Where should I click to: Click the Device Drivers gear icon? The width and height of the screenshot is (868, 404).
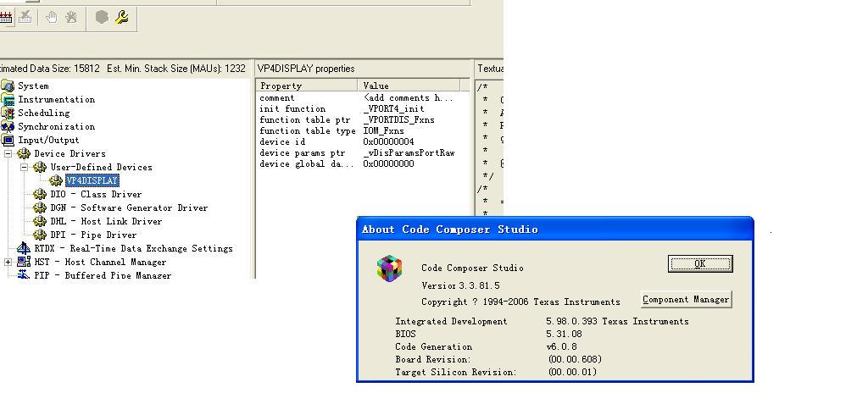(x=24, y=153)
